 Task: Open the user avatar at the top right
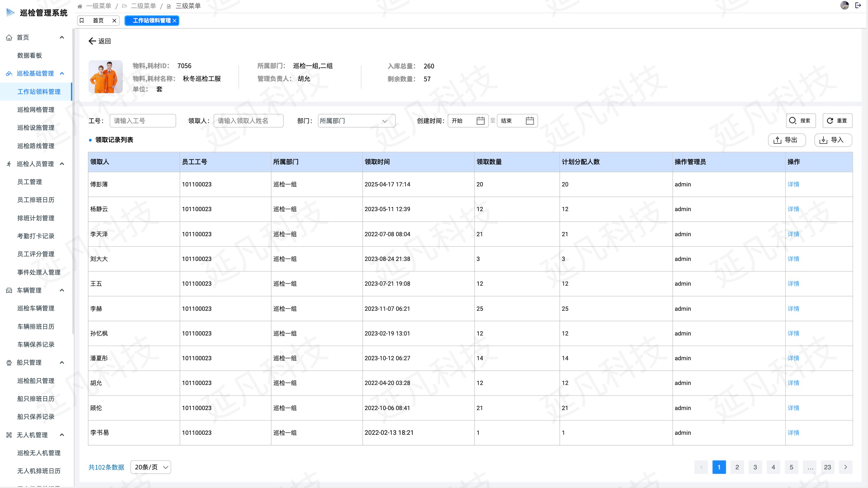tap(844, 5)
